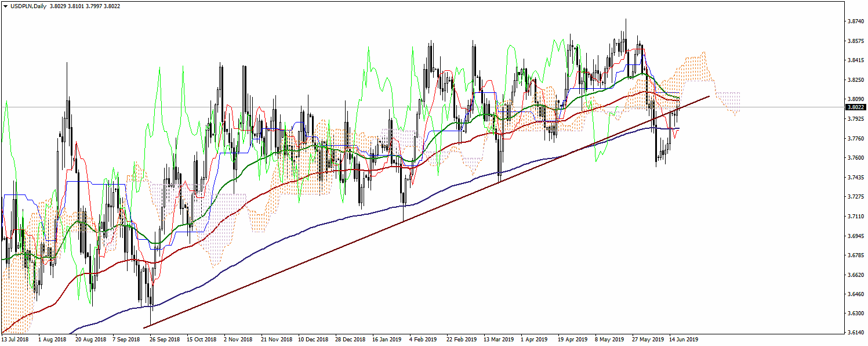
Task: Click the 7 Sep 2018 date label
Action: (127, 340)
